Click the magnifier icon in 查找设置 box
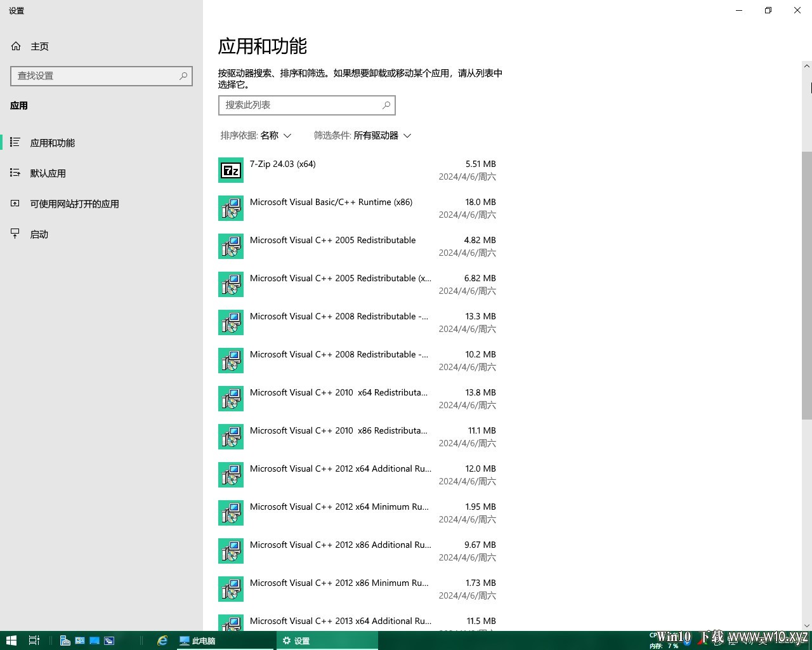This screenshot has width=812, height=650. click(x=183, y=76)
